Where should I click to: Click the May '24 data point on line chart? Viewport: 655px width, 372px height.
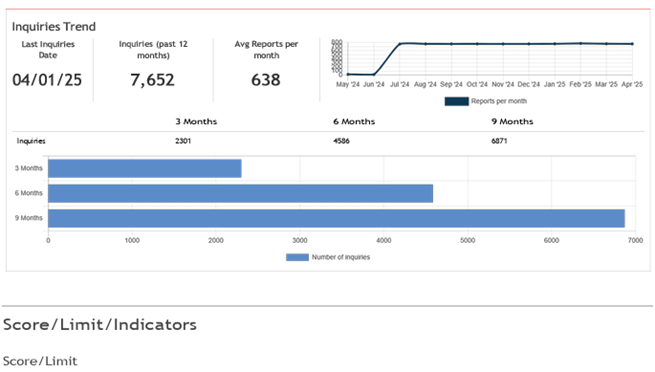348,74
